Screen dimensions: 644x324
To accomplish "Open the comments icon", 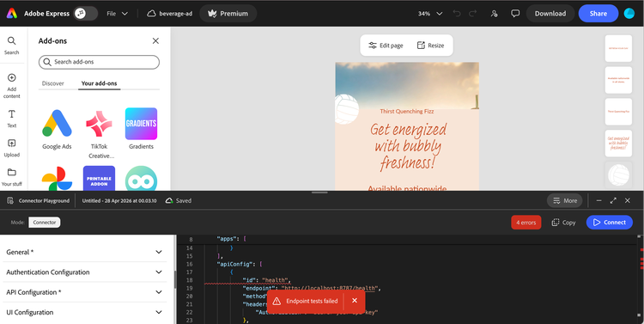I will [515, 14].
